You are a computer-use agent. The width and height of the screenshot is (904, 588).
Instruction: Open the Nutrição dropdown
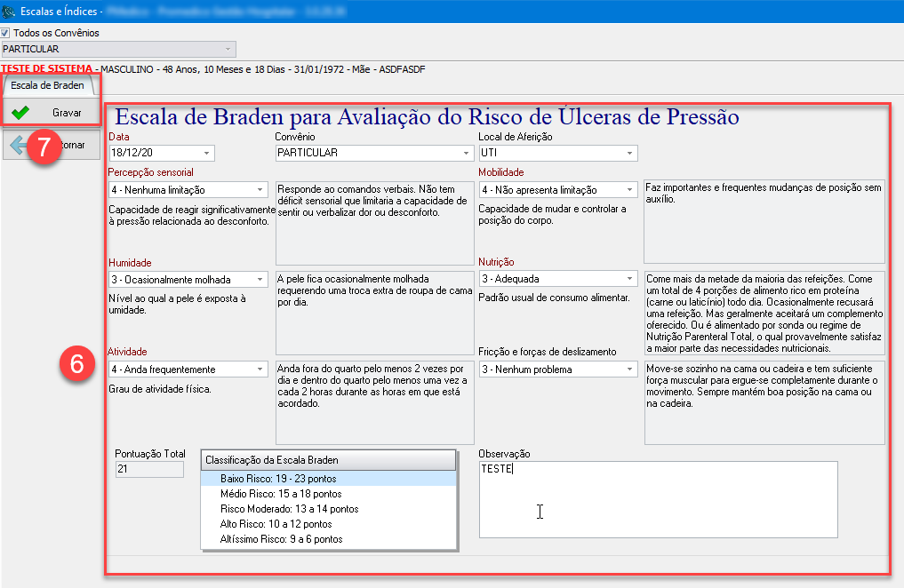point(629,280)
